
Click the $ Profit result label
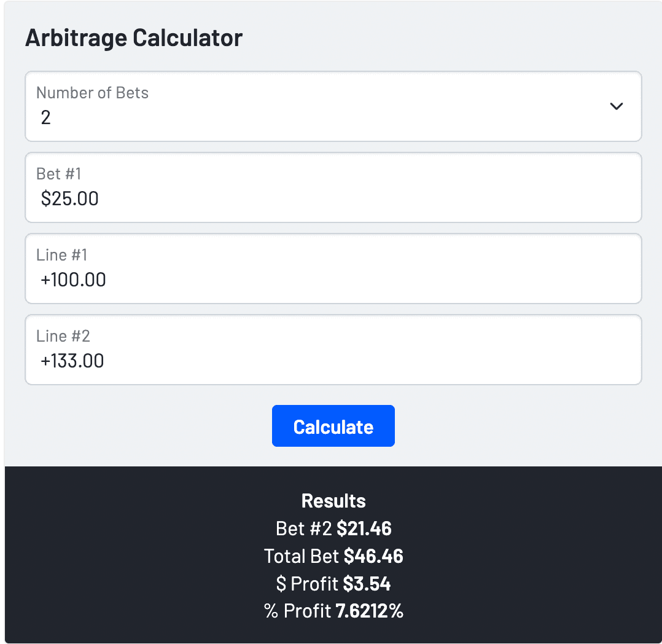[306, 584]
